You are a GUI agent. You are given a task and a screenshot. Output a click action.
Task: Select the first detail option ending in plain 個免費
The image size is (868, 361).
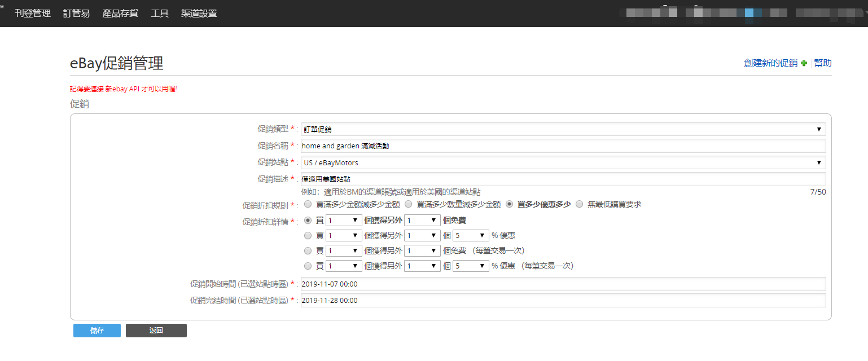[x=308, y=220]
